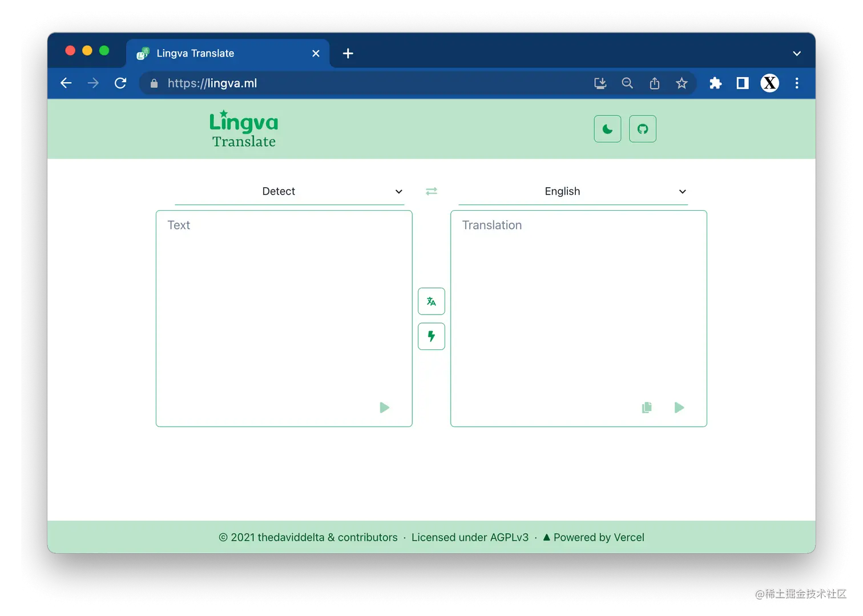Open the Licensed under AGPLv3 link

point(470,537)
